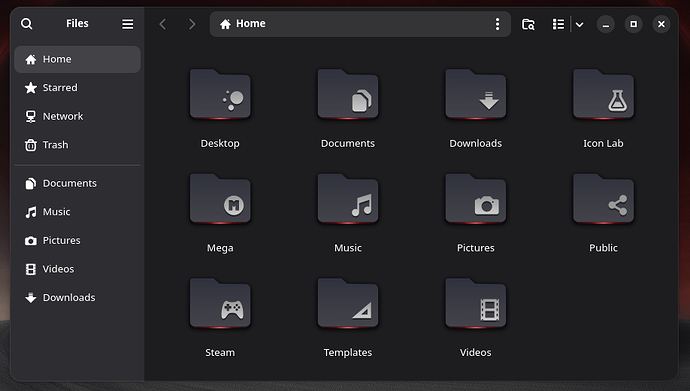Select the Public folder icon
The width and height of the screenshot is (690, 391).
tap(603, 199)
